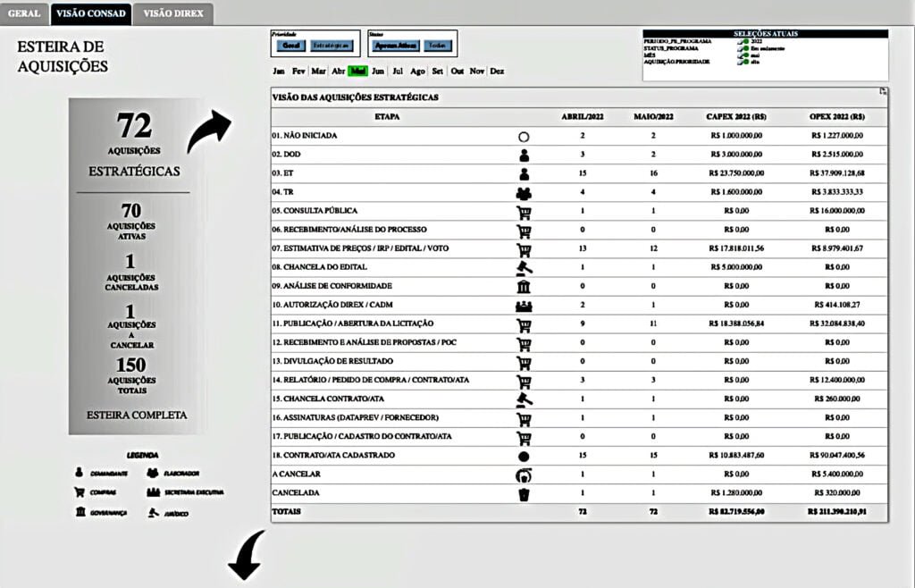Click the person icon in the DOD row
The width and height of the screenshot is (915, 588).
tap(524, 155)
